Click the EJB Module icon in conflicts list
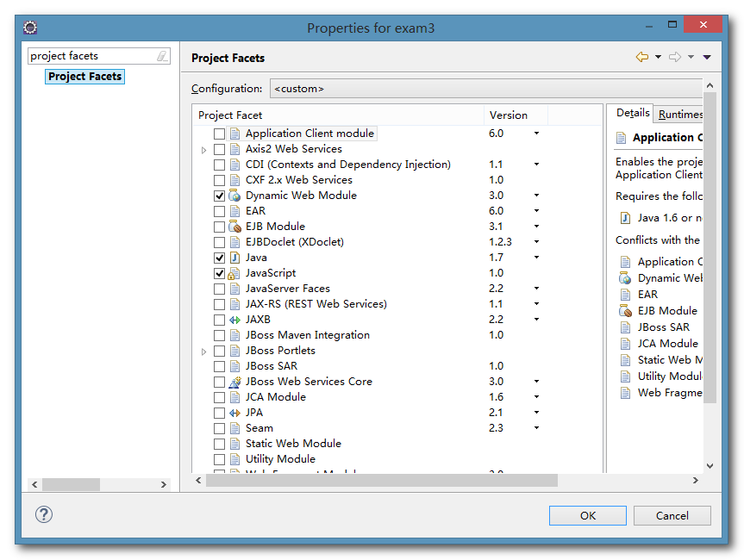This screenshot has height=560, width=744. [x=625, y=311]
